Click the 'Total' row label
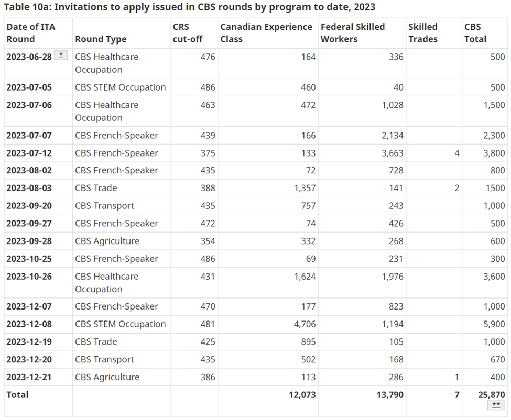 point(18,395)
